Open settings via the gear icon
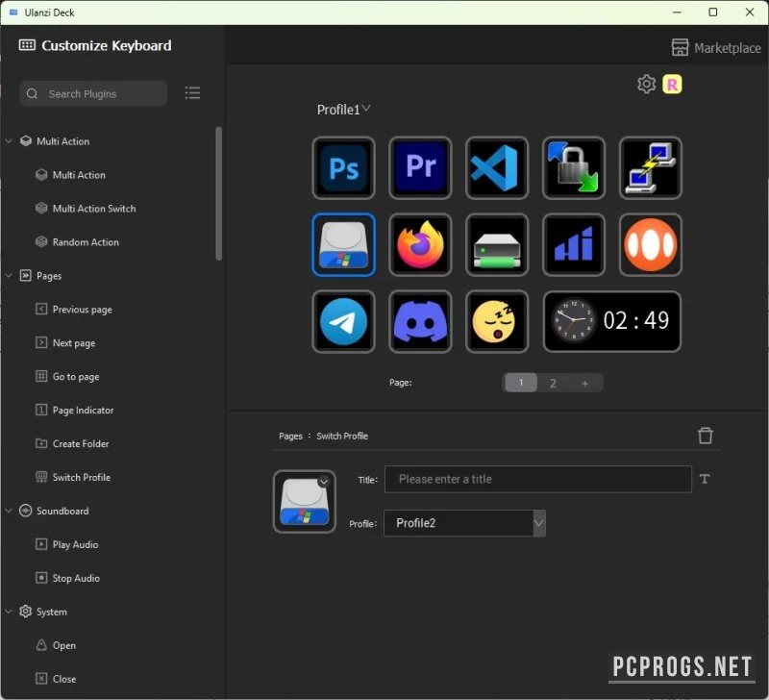The height and width of the screenshot is (700, 769). point(646,84)
